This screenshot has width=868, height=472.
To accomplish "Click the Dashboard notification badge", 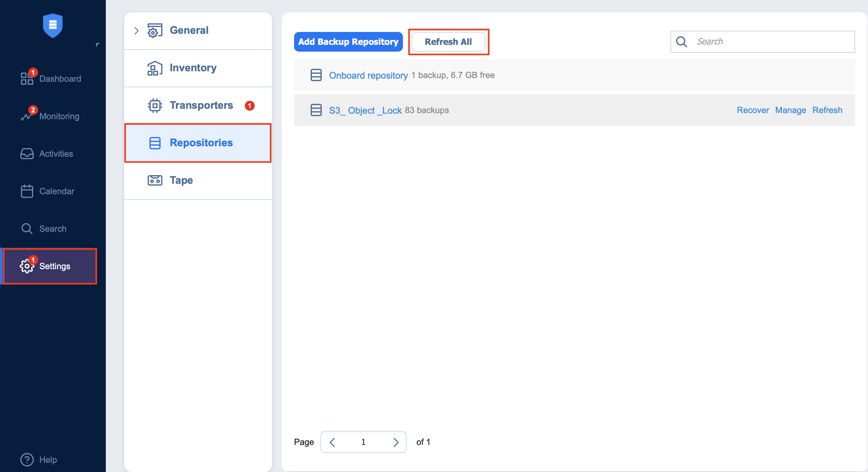I will pos(33,73).
